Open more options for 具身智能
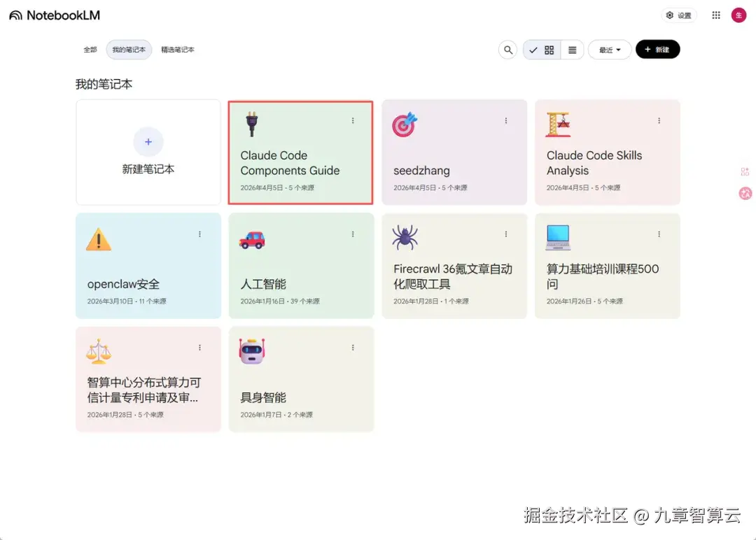The image size is (756, 540). coord(352,348)
